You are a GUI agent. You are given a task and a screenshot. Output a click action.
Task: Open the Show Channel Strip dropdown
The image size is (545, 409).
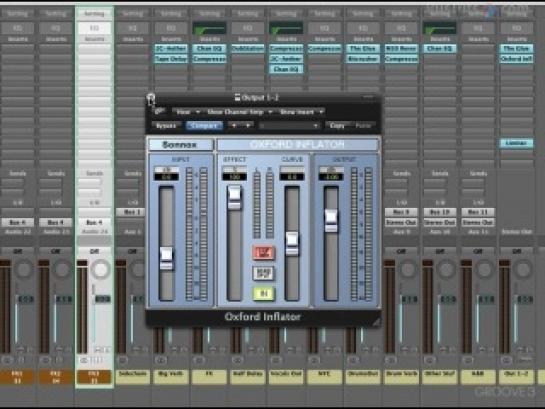point(239,112)
